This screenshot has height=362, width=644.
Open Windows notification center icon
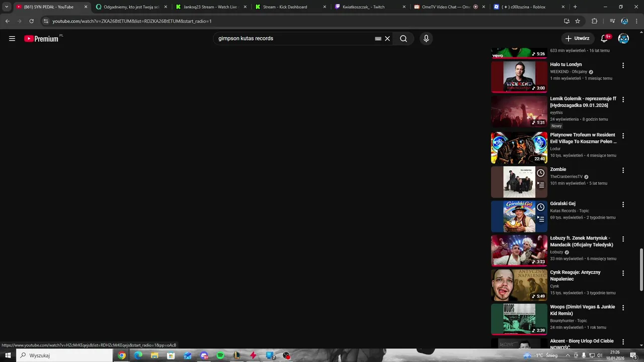tap(633, 355)
